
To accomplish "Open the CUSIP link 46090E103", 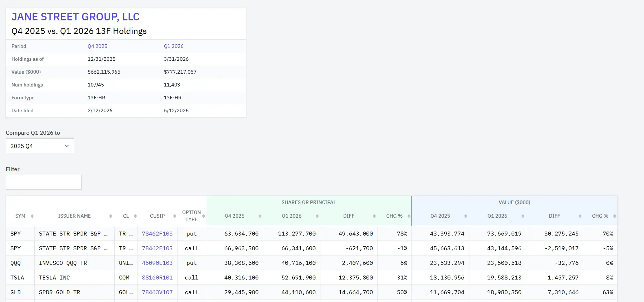I will (x=157, y=263).
